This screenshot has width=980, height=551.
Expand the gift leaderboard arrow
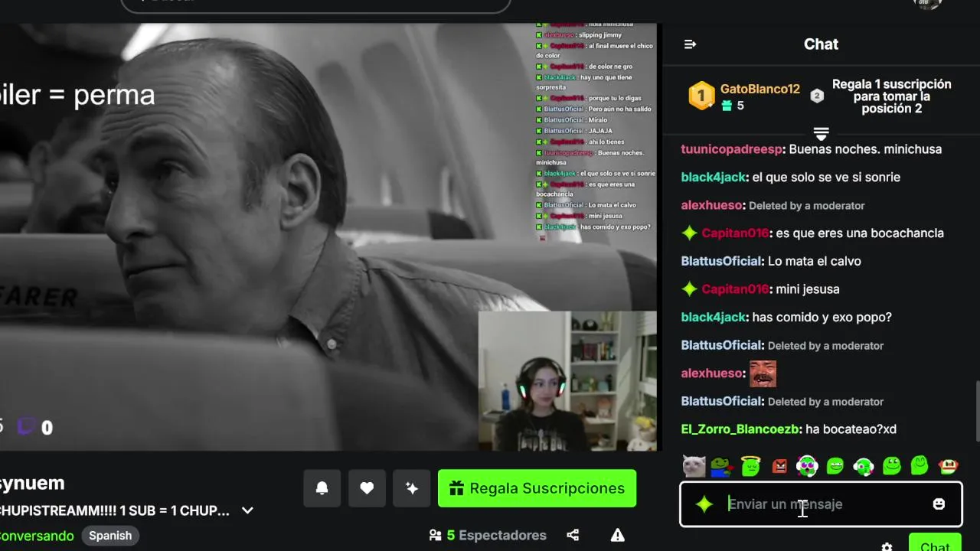pyautogui.click(x=821, y=134)
